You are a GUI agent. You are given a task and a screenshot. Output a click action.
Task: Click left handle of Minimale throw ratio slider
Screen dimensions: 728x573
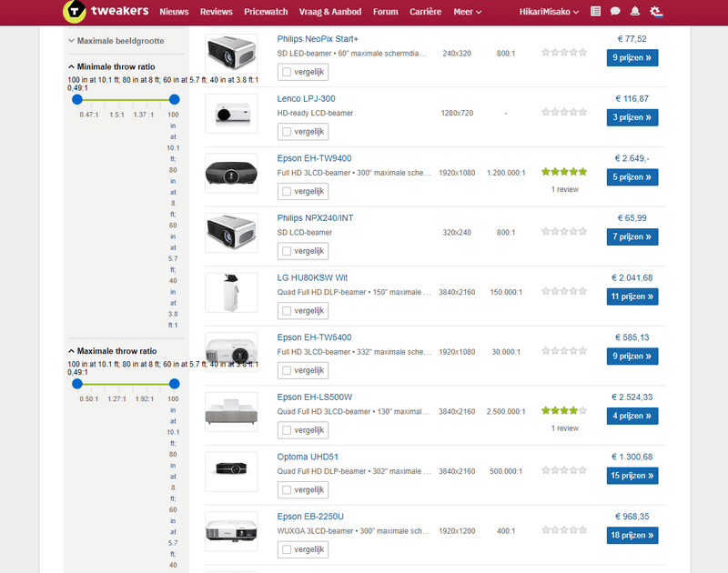click(x=77, y=99)
